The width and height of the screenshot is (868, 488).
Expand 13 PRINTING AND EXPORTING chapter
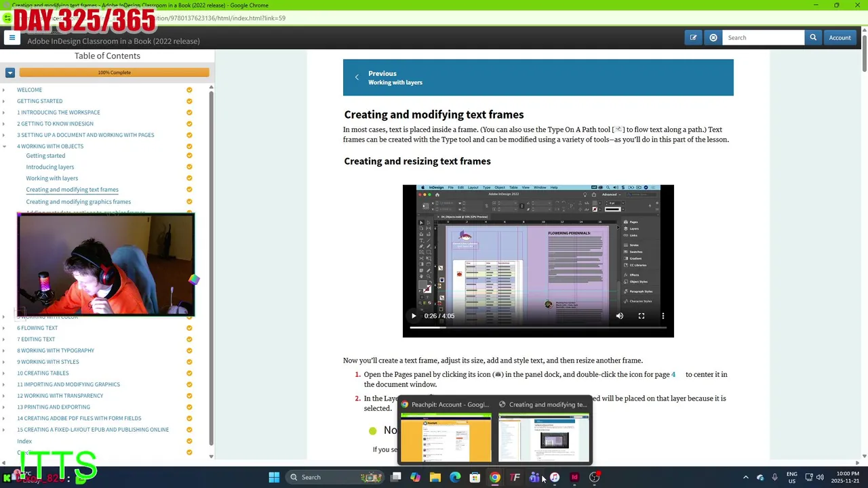4,407
